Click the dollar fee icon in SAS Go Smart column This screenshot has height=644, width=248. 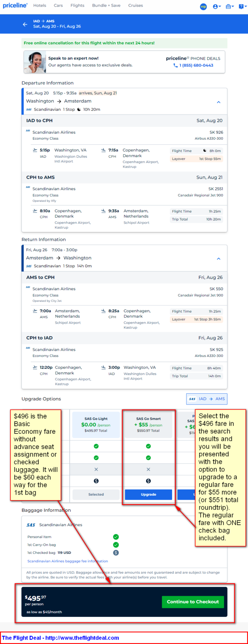(x=148, y=481)
